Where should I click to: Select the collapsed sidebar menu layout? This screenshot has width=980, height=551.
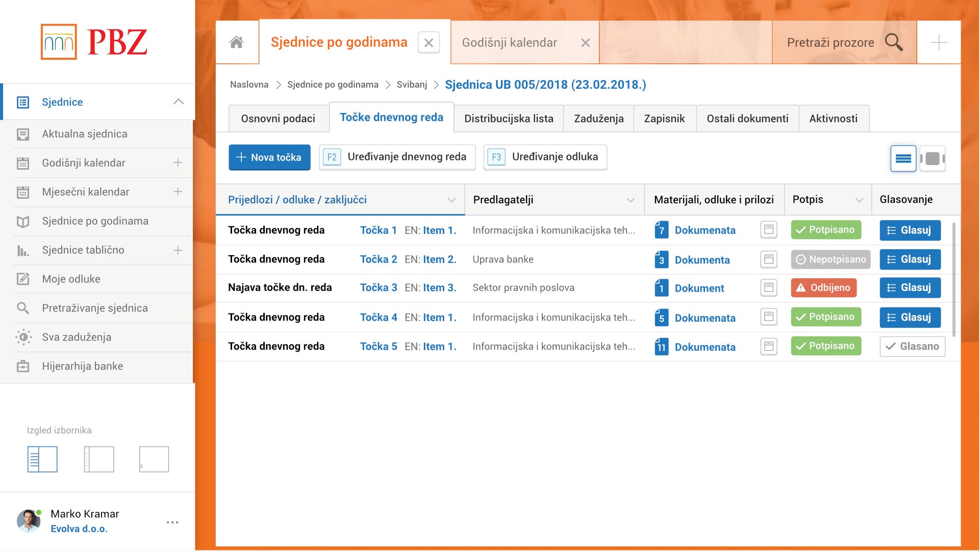[98, 459]
